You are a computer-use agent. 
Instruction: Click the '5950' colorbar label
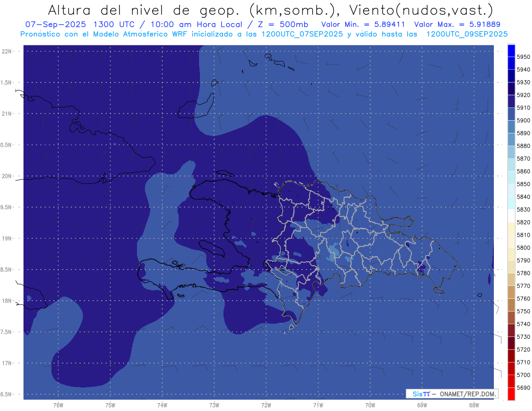click(x=523, y=57)
